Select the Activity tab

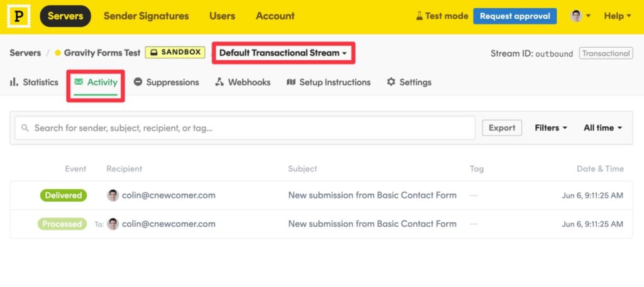(96, 82)
